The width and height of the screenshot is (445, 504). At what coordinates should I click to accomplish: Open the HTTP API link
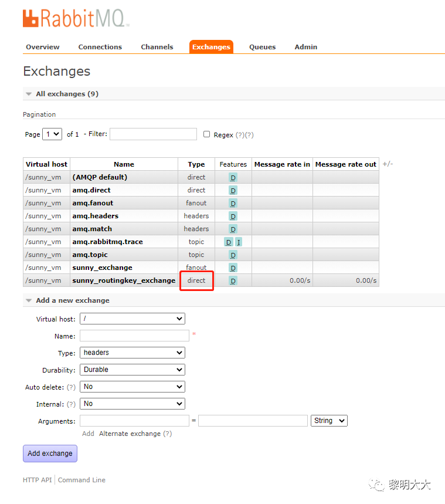(38, 480)
